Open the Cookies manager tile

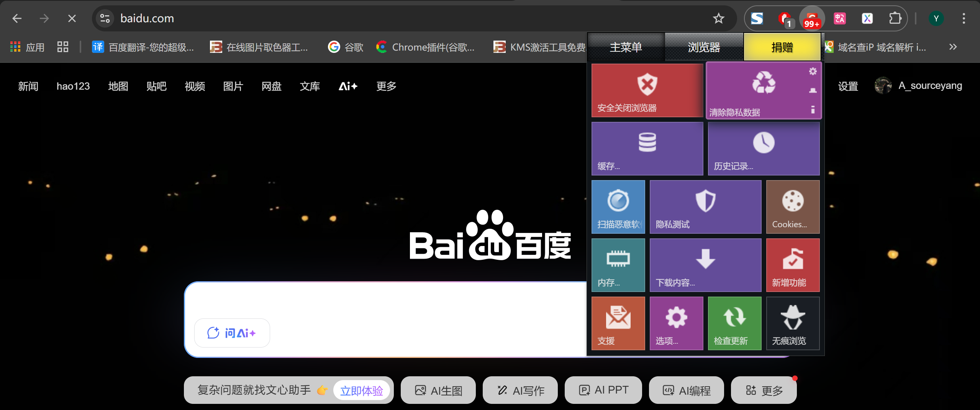click(792, 207)
